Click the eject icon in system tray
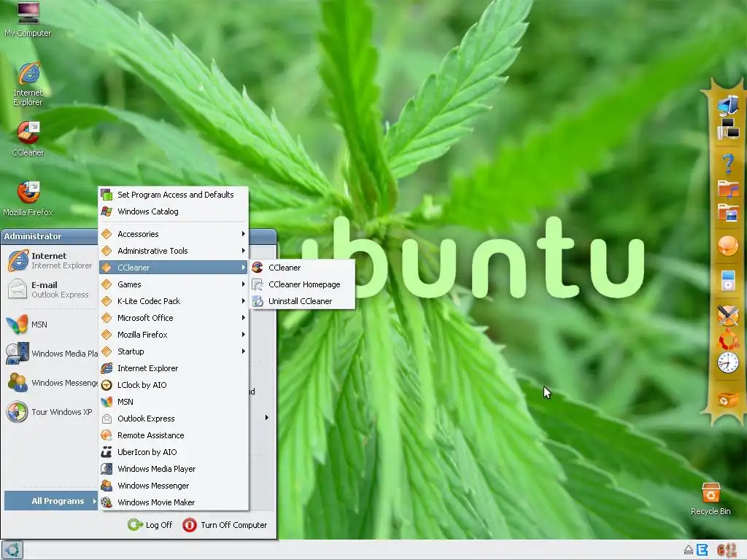The image size is (747, 560). (689, 550)
